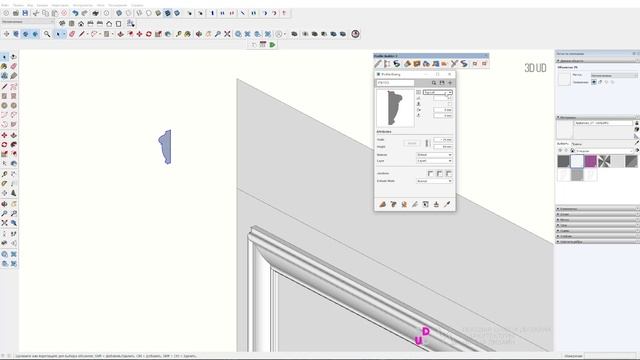640x360 pixels.
Task: Click the first build icon at the Profile dialog bottom
Action: (382, 204)
